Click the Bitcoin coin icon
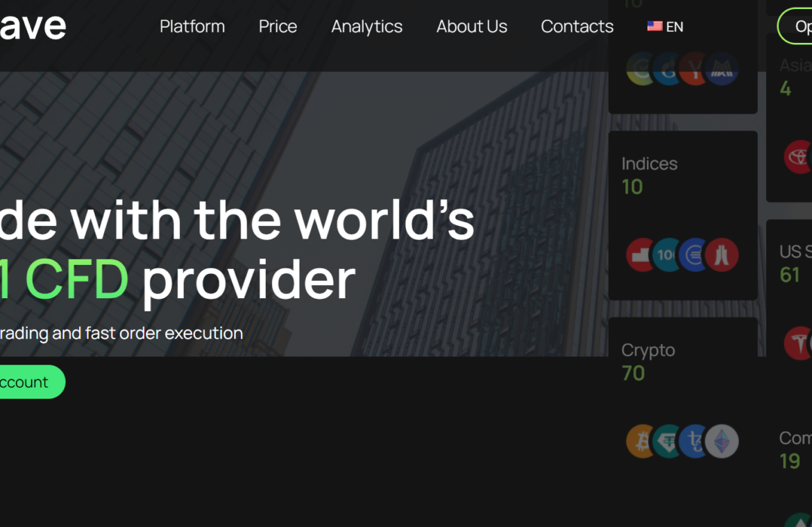 (x=640, y=441)
